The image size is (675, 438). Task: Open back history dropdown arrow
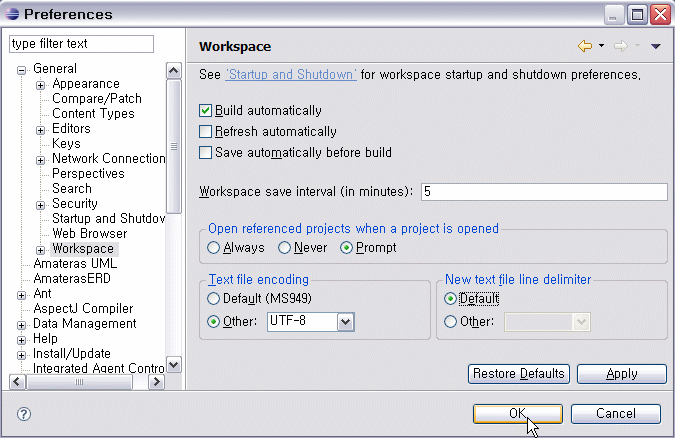pos(601,47)
